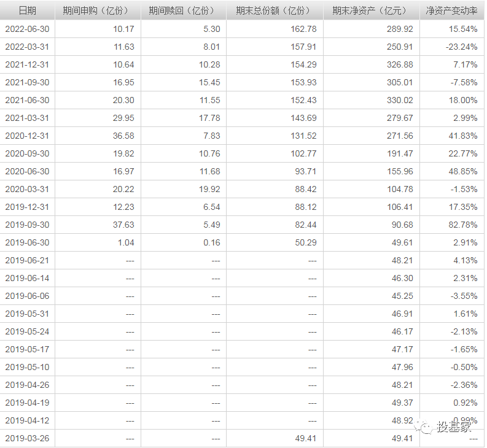Click the 期间赎回（亿份） column header
This screenshot has height=448, width=487.
point(184,10)
